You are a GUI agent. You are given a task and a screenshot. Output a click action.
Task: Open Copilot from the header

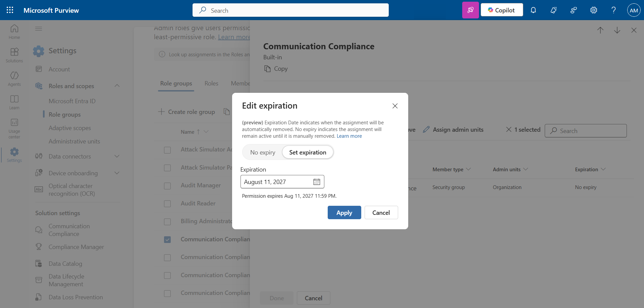[502, 10]
